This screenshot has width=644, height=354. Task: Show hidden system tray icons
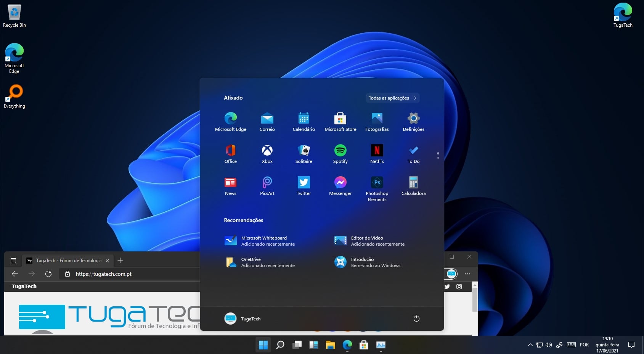coord(530,345)
